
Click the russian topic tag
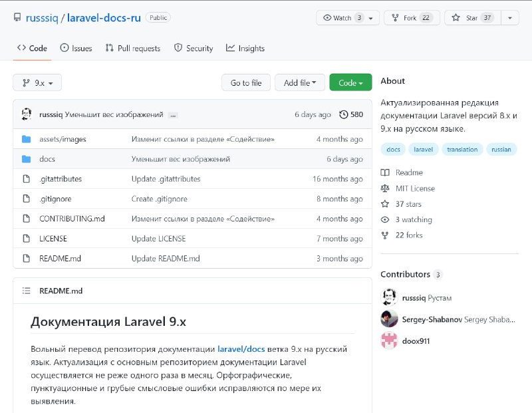(x=501, y=150)
